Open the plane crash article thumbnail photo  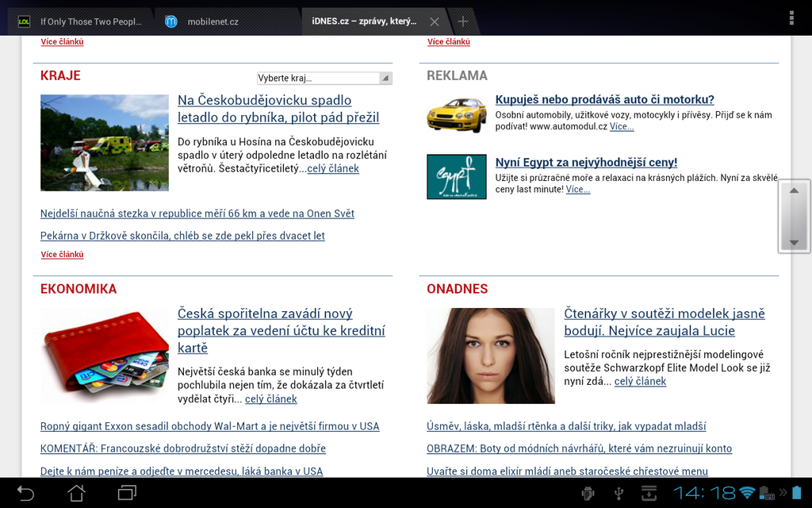click(x=105, y=143)
